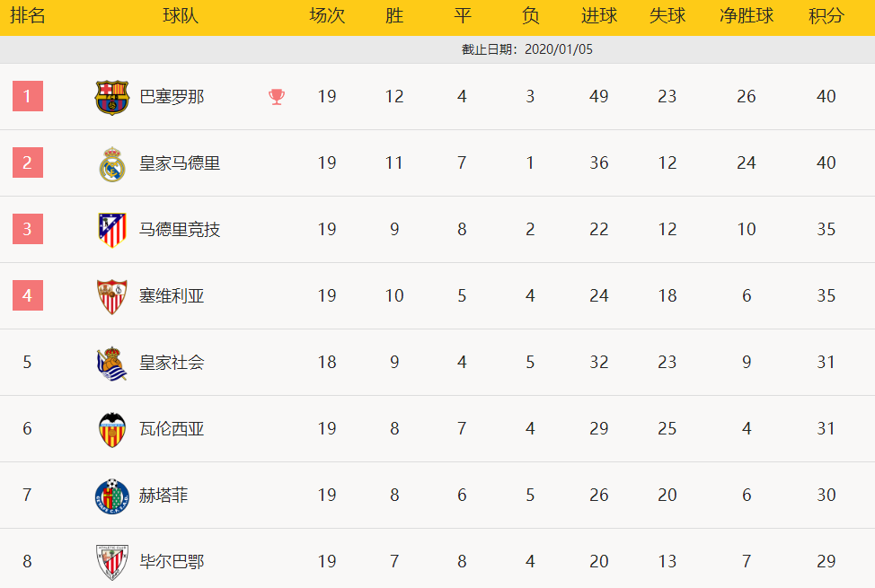Click the 排名 column header
Screen dimensions: 875x588
tap(27, 15)
